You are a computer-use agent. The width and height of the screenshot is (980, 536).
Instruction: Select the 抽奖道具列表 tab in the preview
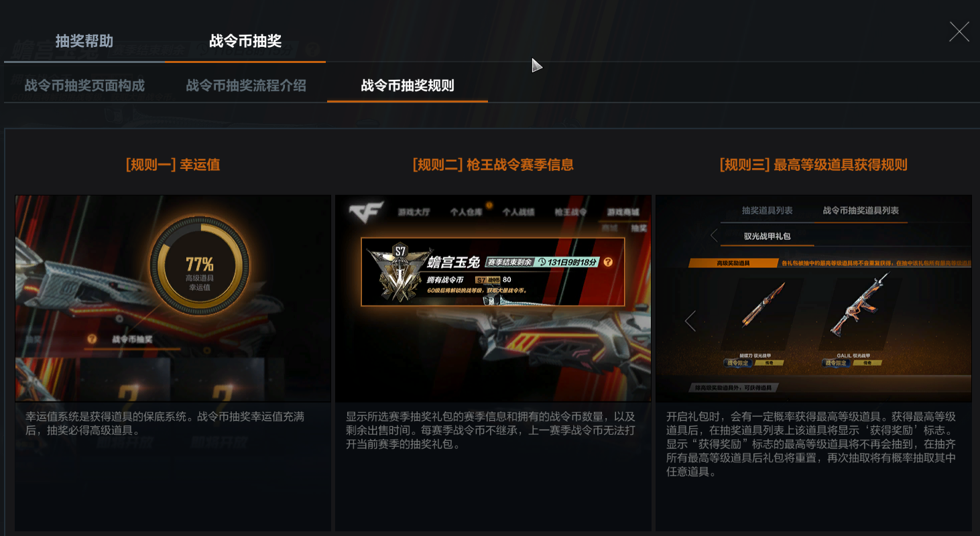pos(767,210)
